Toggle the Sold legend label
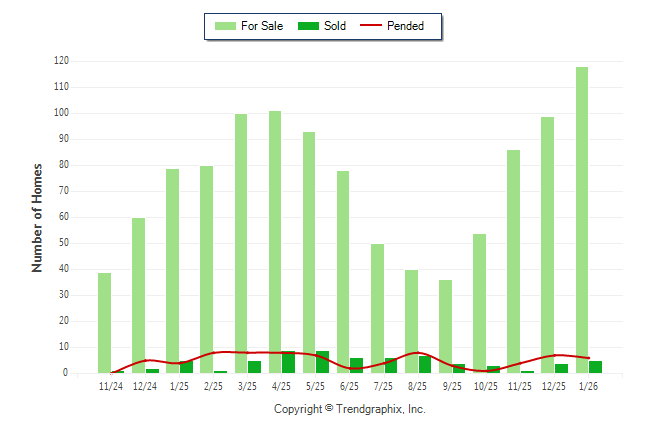Image resolution: width=646 pixels, height=434 pixels. 335,26
